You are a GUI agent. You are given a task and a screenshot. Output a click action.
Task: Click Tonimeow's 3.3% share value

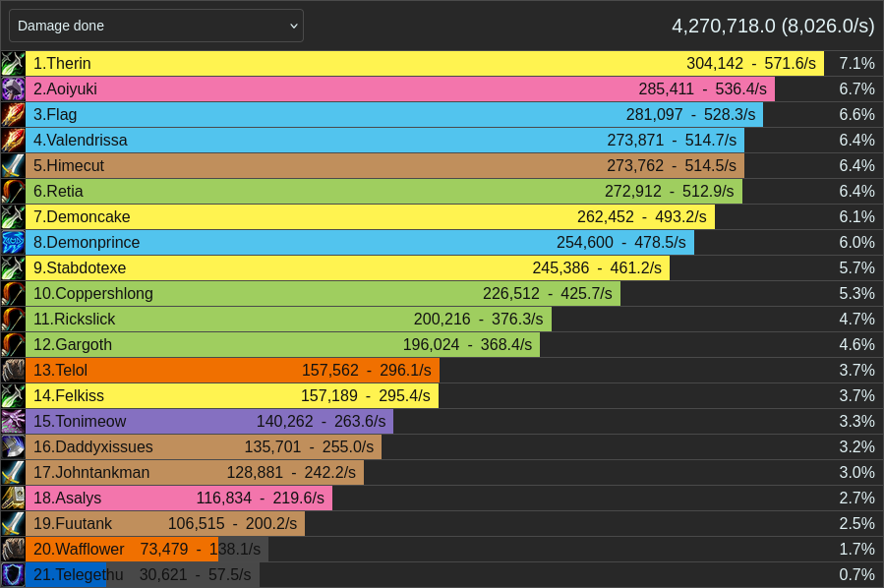pyautogui.click(x=856, y=421)
